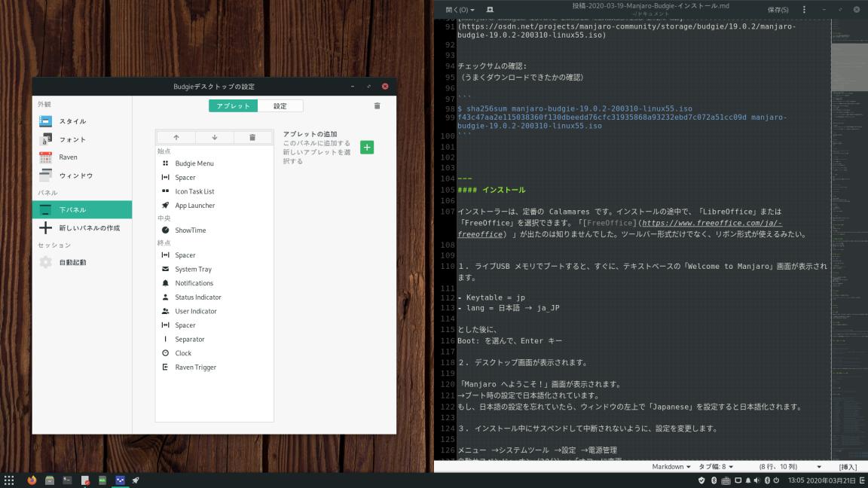Open the Budgie applications grid menu
This screenshot has height=488, width=868.
point(9,480)
